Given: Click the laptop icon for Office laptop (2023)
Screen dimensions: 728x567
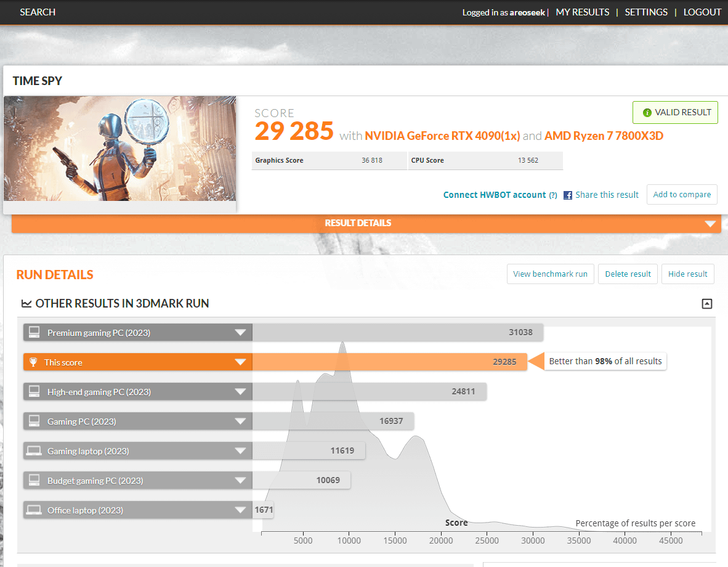Looking at the screenshot, I should pos(34,510).
